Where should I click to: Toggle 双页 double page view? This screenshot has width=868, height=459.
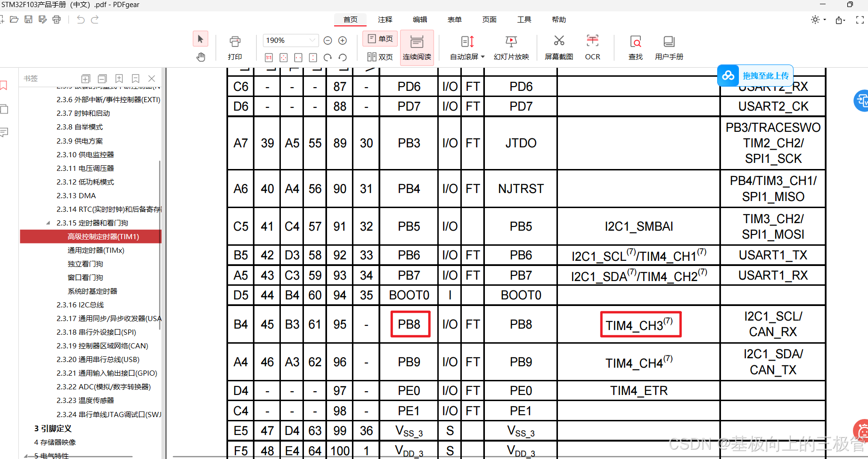(380, 57)
